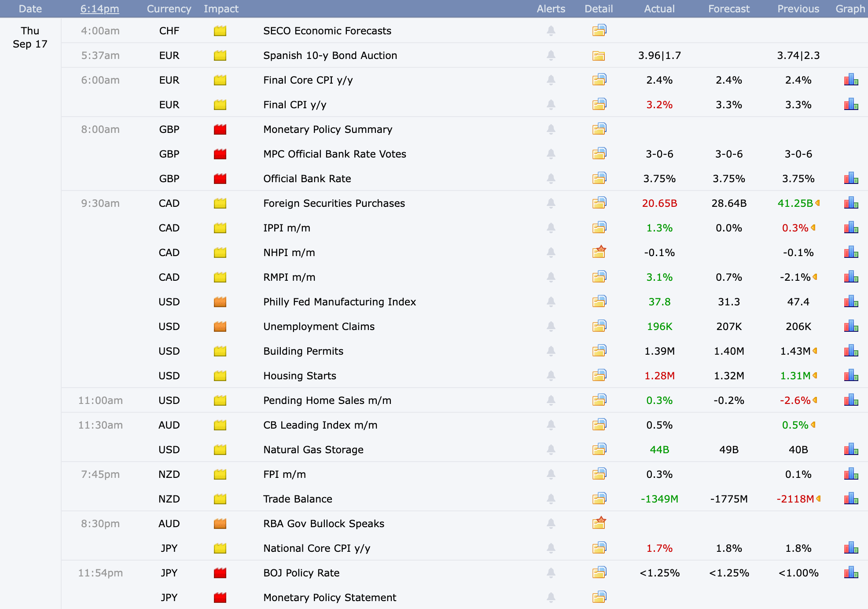The width and height of the screenshot is (868, 609).
Task: Click revision arrow beside RMPI -2.1% previous
Action: (815, 277)
